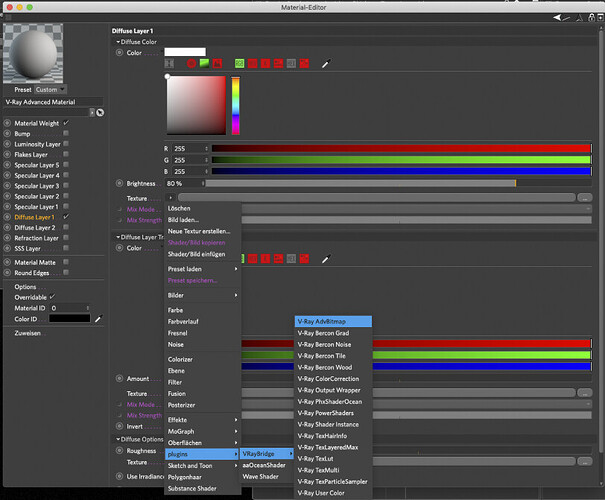The width and height of the screenshot is (605, 500).
Task: Open the SSS Layer channel
Action: (x=27, y=248)
